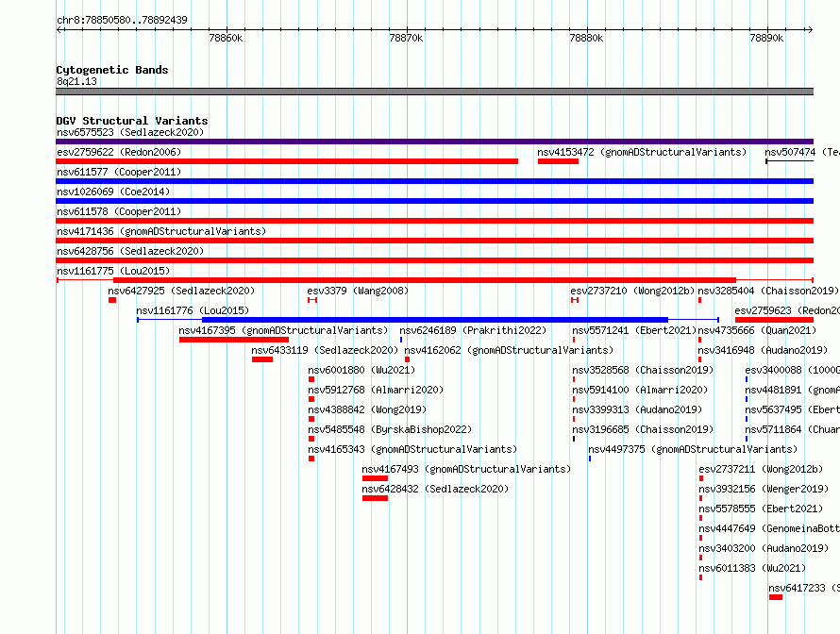The image size is (840, 634).
Task: Click the esv2737210 red bracket glyph
Action: click(575, 300)
